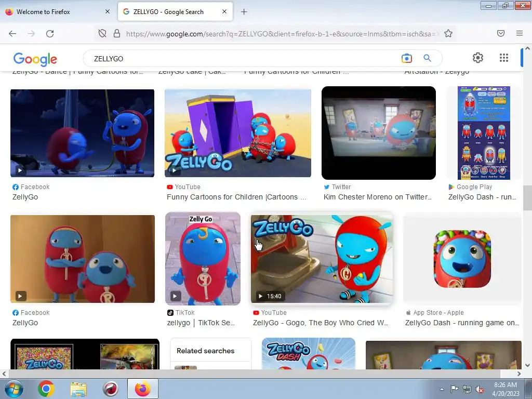Open the clock showing 8:26 AM
Image resolution: width=532 pixels, height=399 pixels.
coord(506,389)
